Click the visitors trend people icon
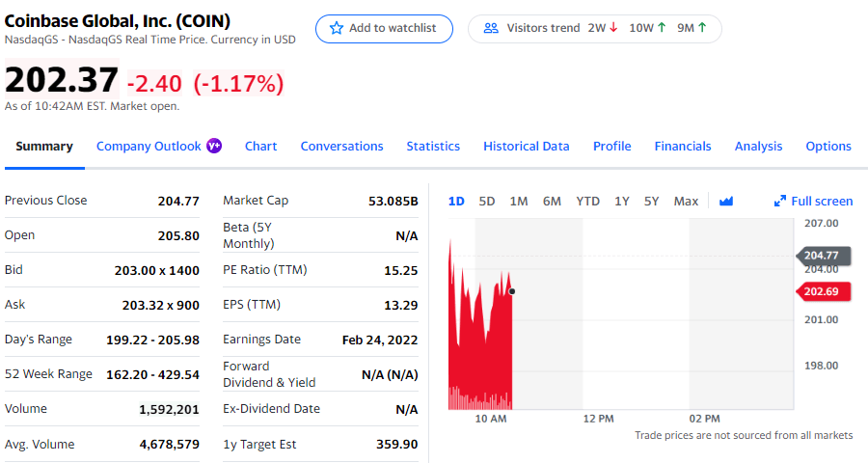 pos(491,28)
